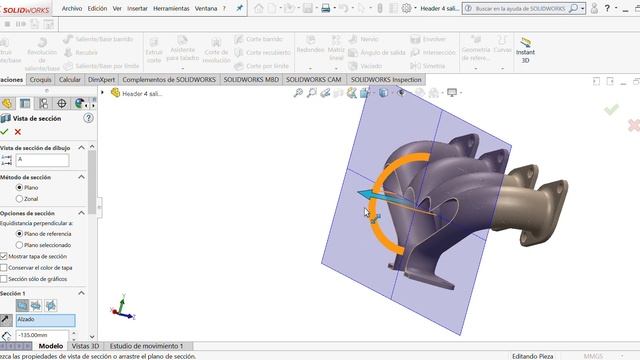Select the right plane section button

pos(51,305)
